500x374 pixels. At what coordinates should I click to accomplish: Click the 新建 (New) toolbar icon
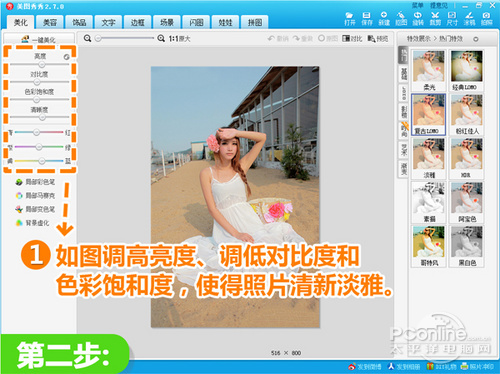pyautogui.click(x=384, y=18)
